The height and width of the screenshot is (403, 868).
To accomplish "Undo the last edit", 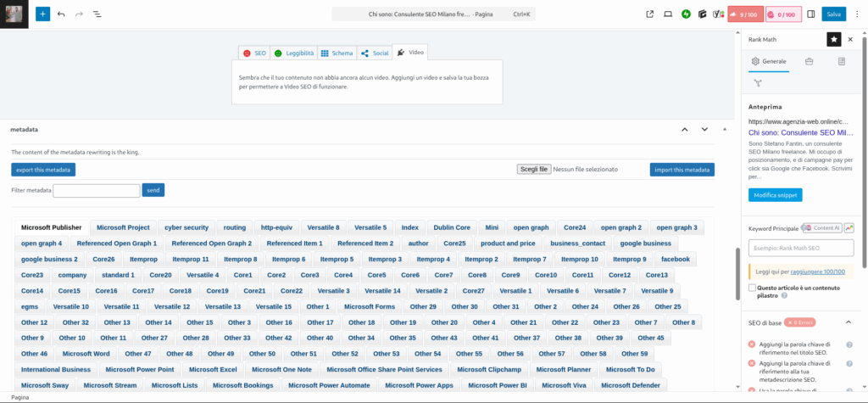I will coord(61,14).
